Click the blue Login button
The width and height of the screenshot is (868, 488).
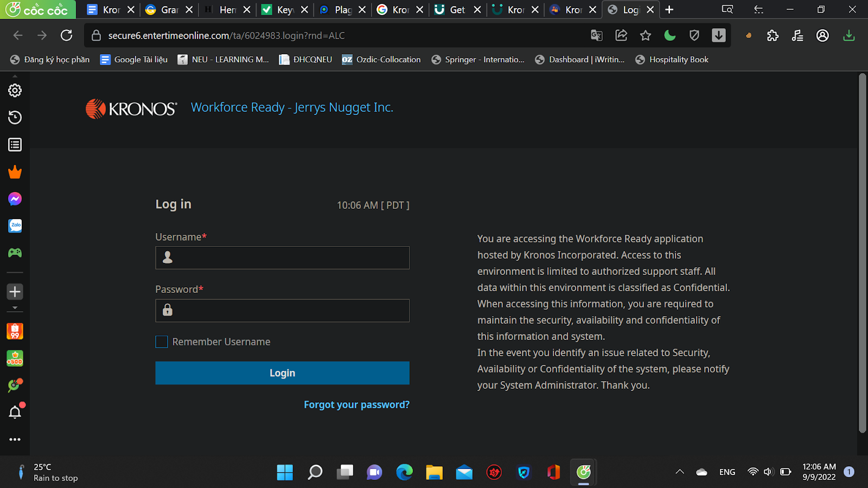[x=283, y=373]
